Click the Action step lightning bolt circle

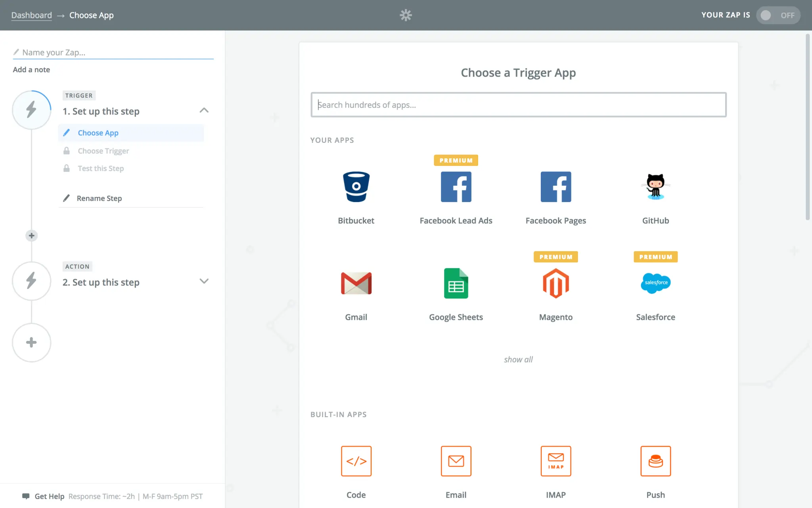(x=31, y=281)
